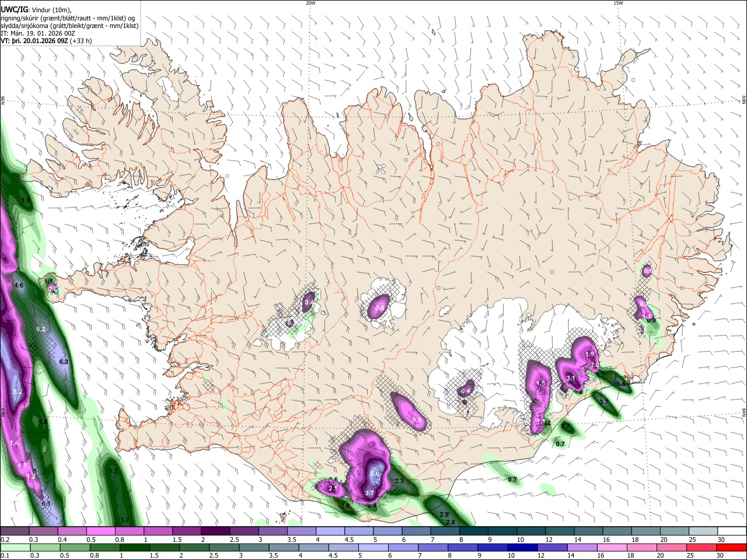Click the 3.7 value below the 5.6 peak
This screenshot has width=747, height=560.
point(369,493)
